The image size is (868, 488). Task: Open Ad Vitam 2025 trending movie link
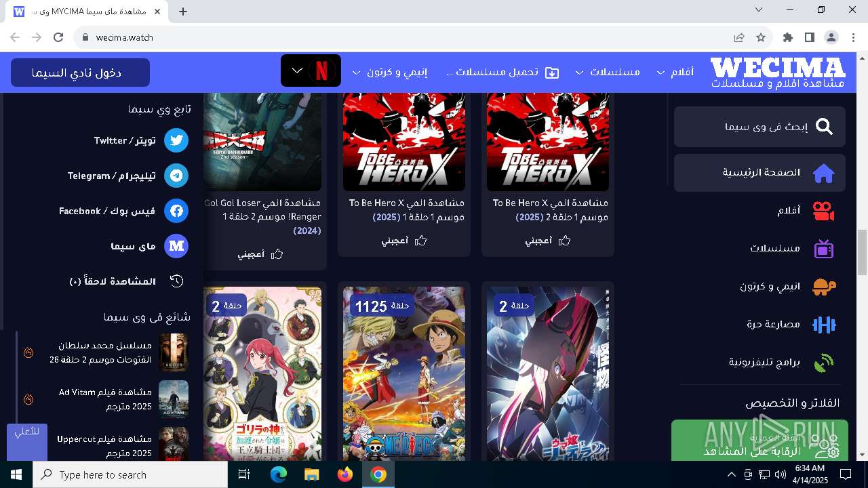105,399
